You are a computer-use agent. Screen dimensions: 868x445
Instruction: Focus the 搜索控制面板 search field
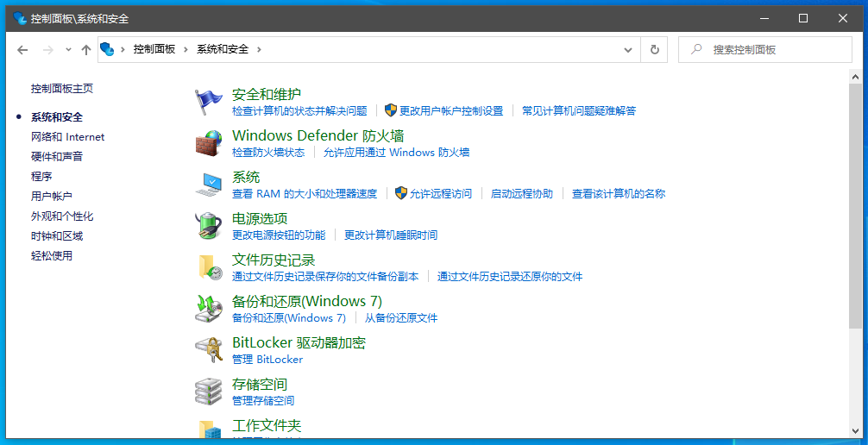click(765, 50)
